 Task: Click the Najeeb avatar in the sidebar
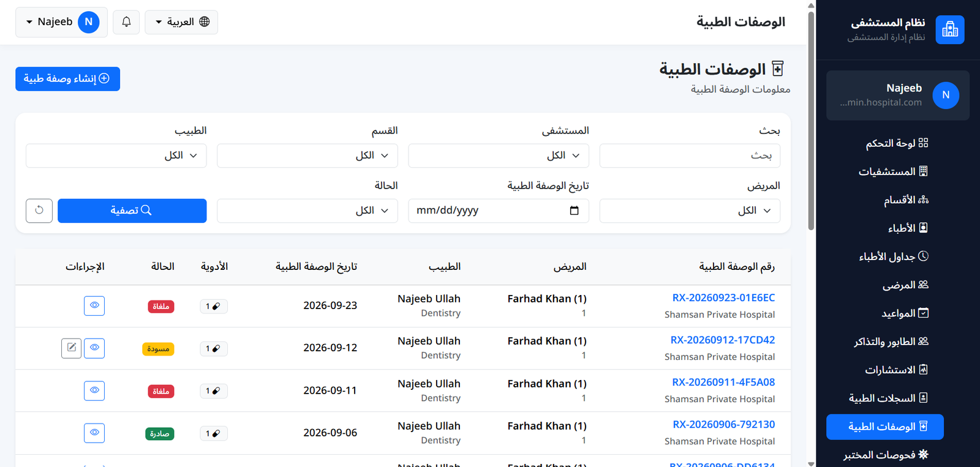pyautogui.click(x=946, y=95)
